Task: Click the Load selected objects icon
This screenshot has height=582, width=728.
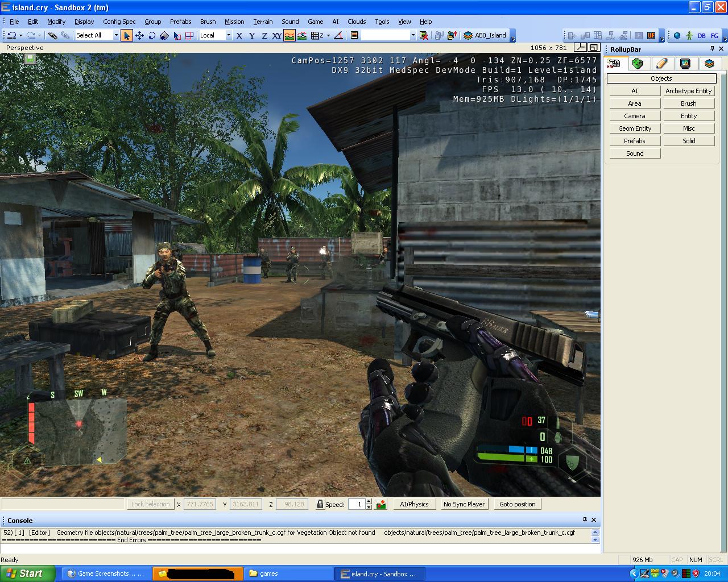Action: 452,35
